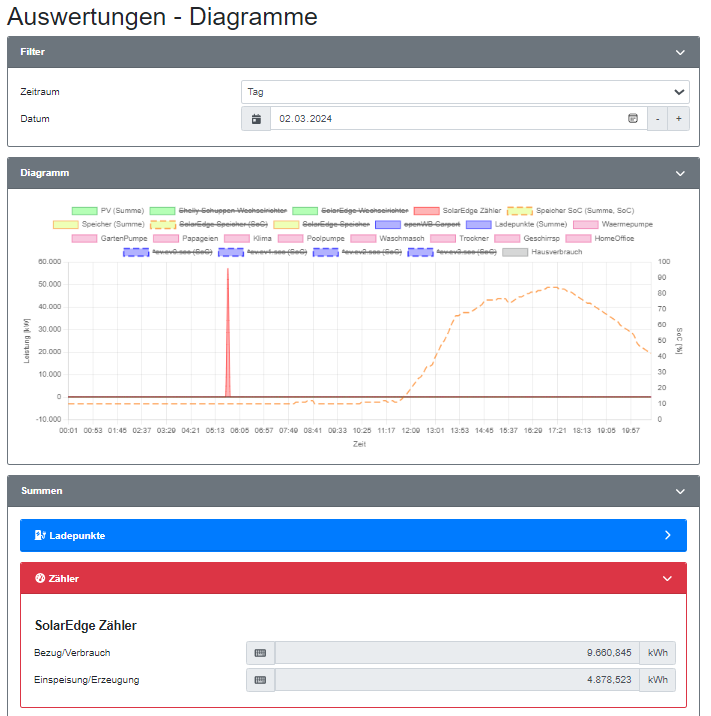711x716 pixels.
Task: Toggle Trockner legend entry
Action: [x=460, y=238]
